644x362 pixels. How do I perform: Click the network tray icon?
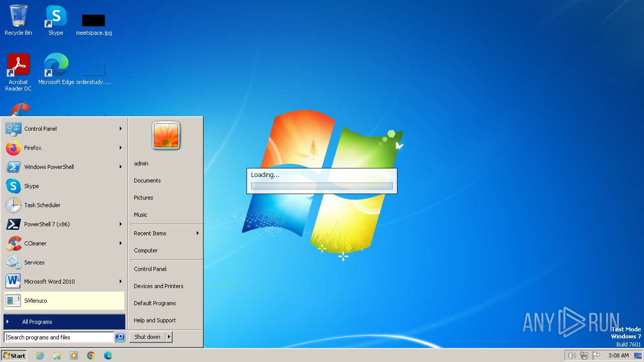coord(584,355)
